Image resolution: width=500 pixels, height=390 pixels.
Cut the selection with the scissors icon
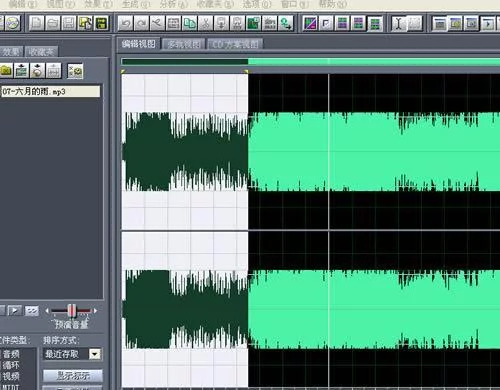pos(206,23)
